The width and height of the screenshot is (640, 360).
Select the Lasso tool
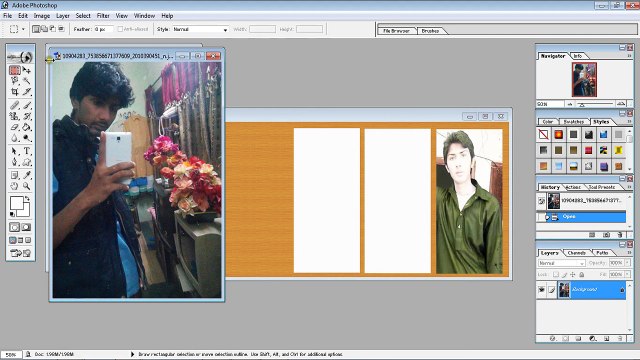[x=14, y=81]
